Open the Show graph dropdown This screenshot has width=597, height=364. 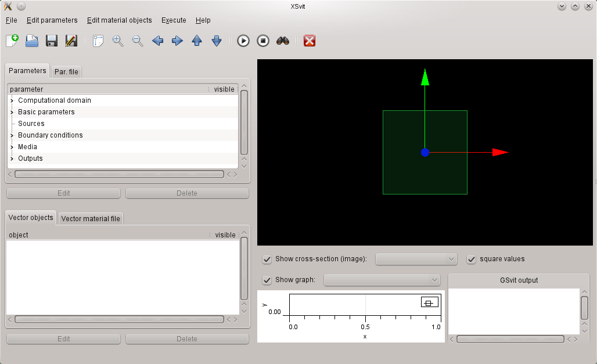[x=382, y=280]
